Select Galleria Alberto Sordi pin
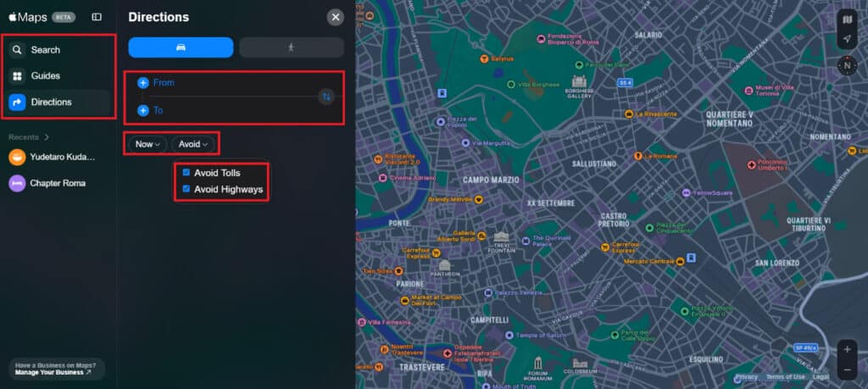 tap(481, 236)
